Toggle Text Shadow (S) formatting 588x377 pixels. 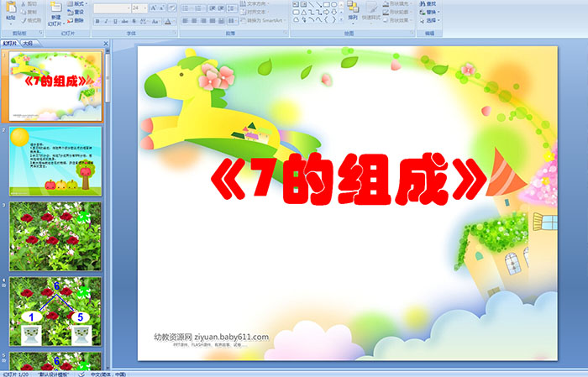pyautogui.click(x=134, y=21)
